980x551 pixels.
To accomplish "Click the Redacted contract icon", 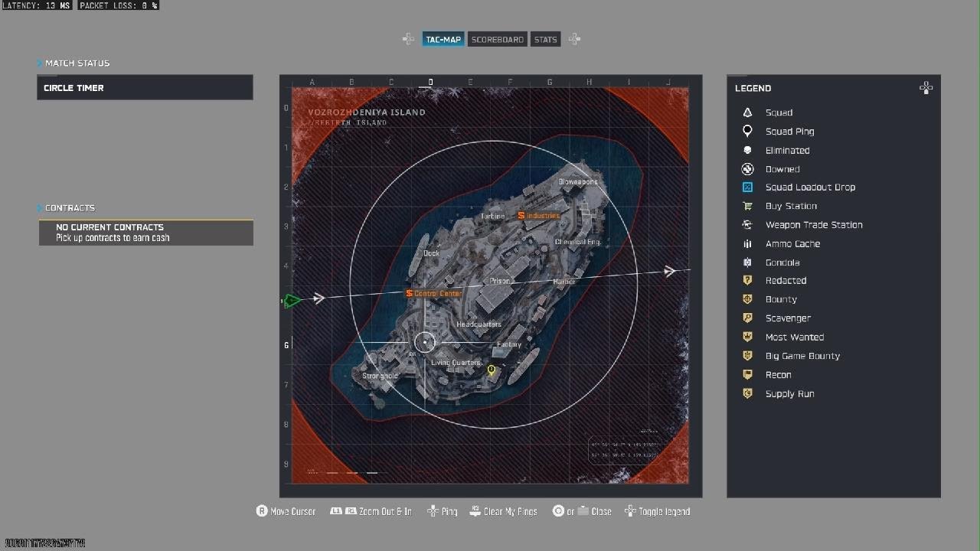I will (747, 281).
